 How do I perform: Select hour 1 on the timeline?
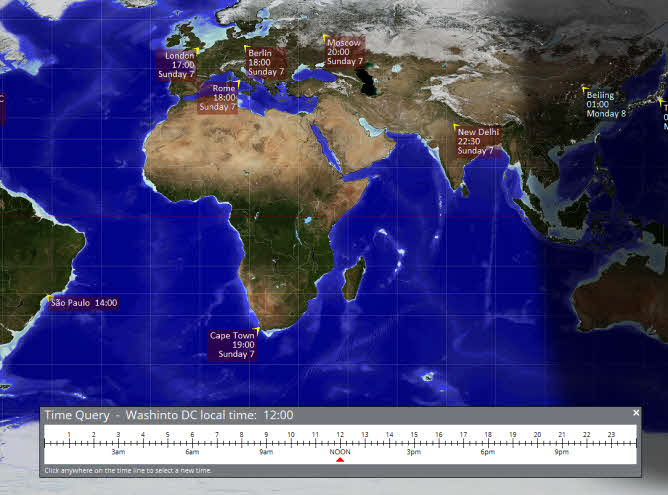click(69, 435)
